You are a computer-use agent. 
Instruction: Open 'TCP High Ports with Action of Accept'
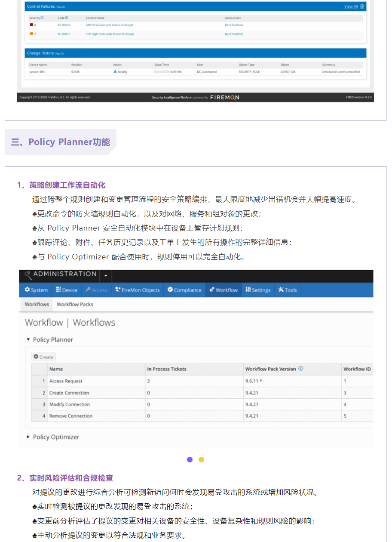pyautogui.click(x=110, y=34)
